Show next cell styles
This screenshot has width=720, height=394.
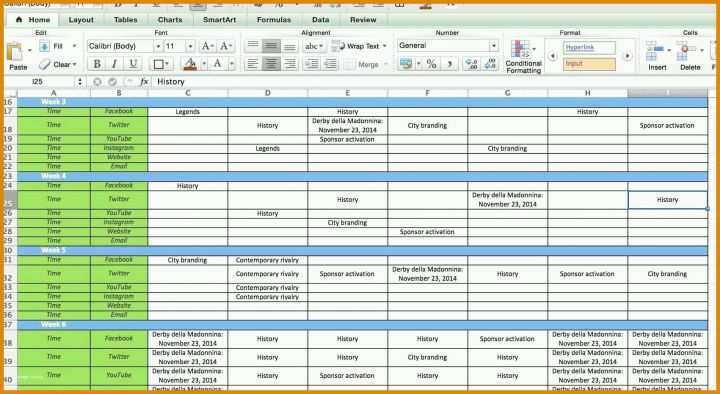tap(628, 56)
